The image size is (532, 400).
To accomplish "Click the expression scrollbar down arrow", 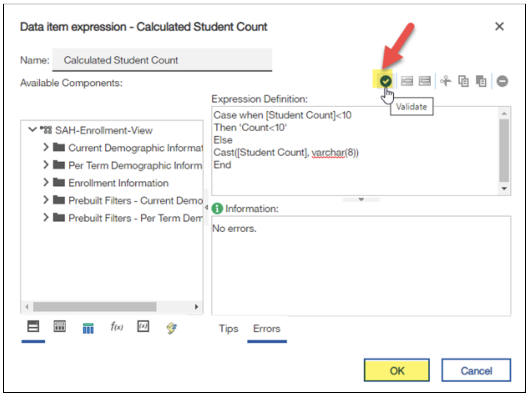I will pos(504,189).
